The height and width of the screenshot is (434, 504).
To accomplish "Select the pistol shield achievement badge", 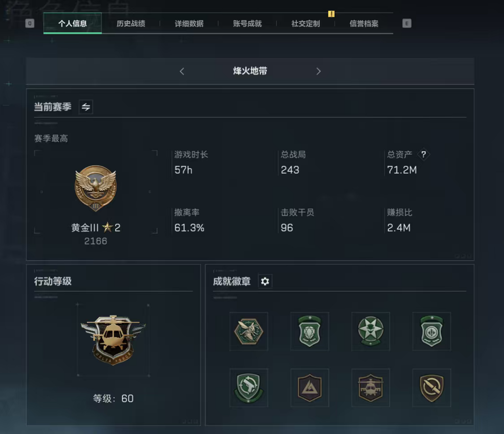I will click(x=248, y=388).
